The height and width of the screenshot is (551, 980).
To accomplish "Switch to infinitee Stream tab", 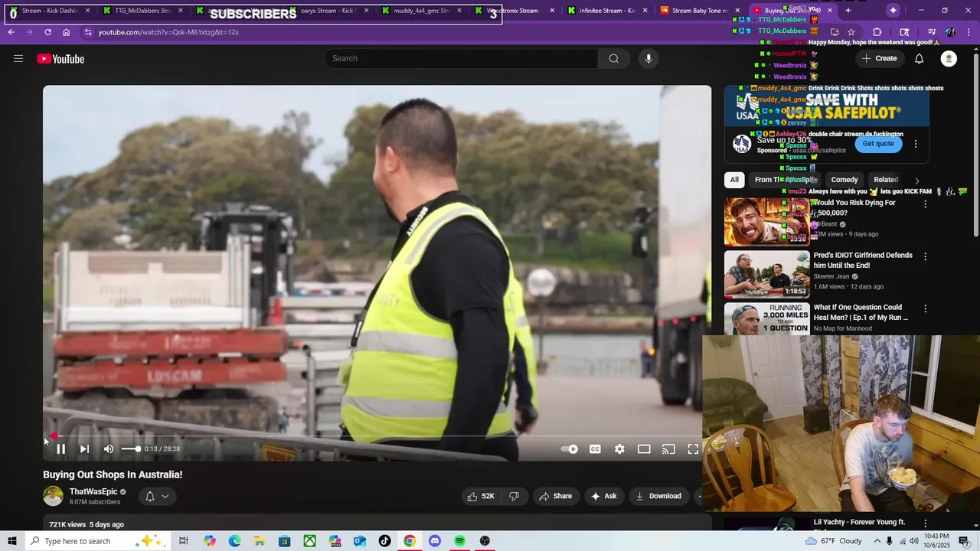I will tap(607, 11).
